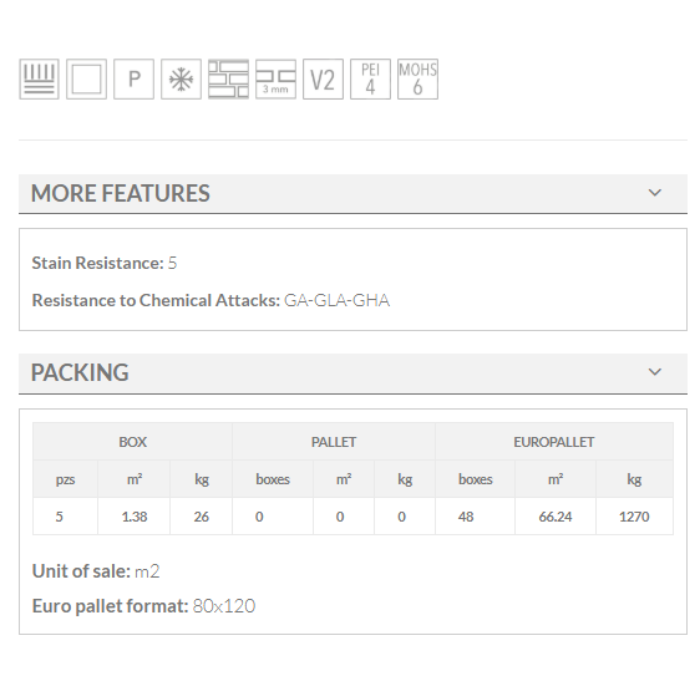Screen dimensions: 700x700
Task: Collapse the More Features chevron
Action: tap(655, 192)
